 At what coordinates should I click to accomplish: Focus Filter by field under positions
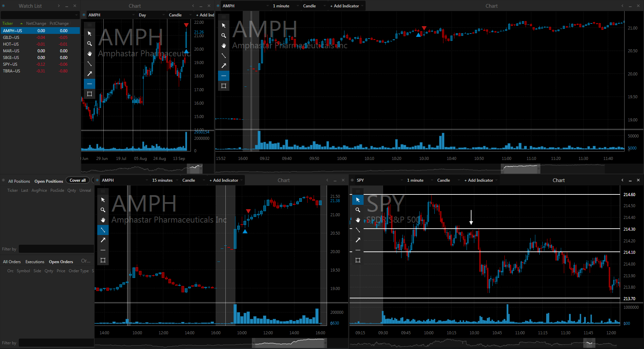[x=56, y=249]
